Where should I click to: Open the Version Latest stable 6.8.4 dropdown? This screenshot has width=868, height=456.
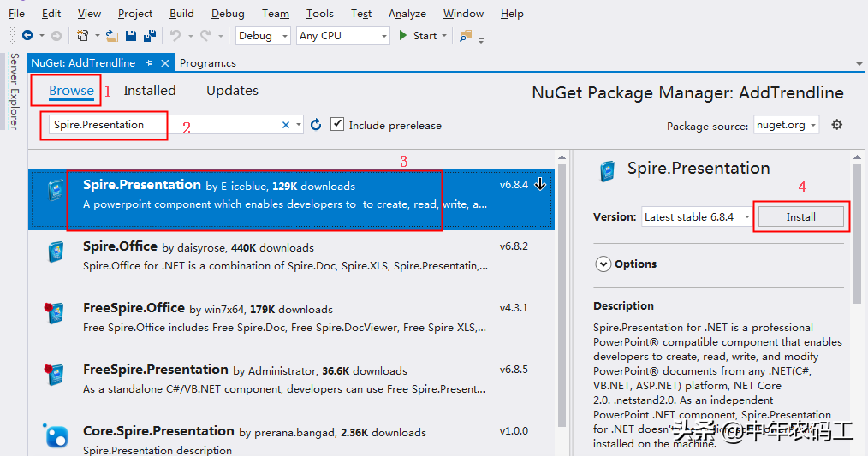click(x=697, y=217)
